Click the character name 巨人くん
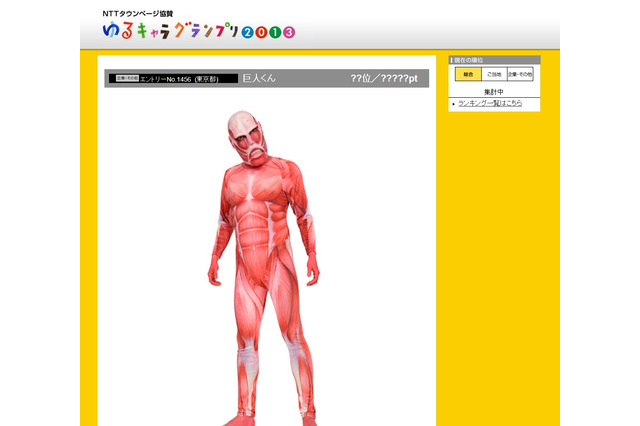This screenshot has height=426, width=640. tap(259, 78)
